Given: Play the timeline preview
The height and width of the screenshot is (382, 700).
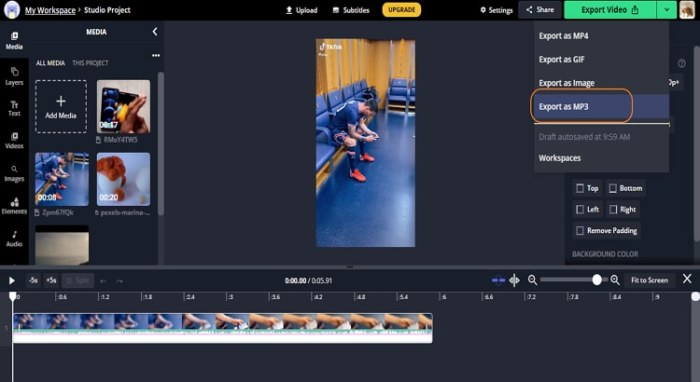Looking at the screenshot, I should [12, 280].
